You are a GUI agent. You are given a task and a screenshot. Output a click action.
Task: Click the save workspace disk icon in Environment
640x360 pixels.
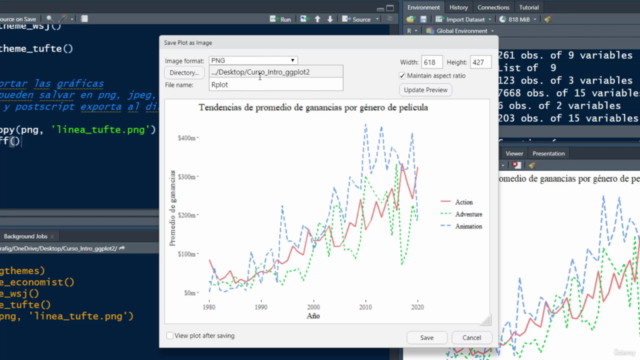click(x=423, y=19)
